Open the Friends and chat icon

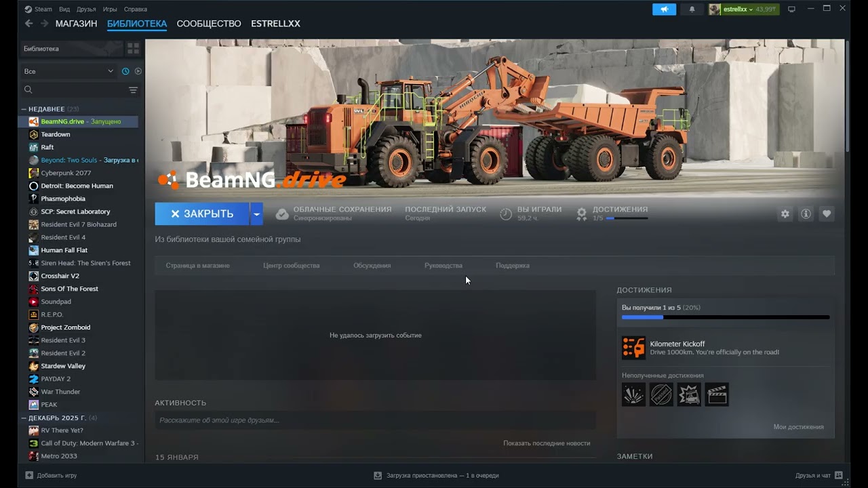[839, 475]
